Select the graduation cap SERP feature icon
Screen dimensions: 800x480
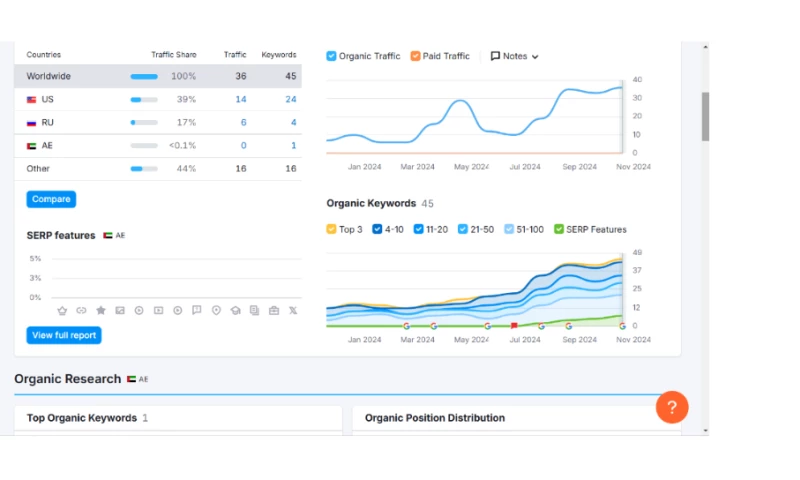point(236,310)
